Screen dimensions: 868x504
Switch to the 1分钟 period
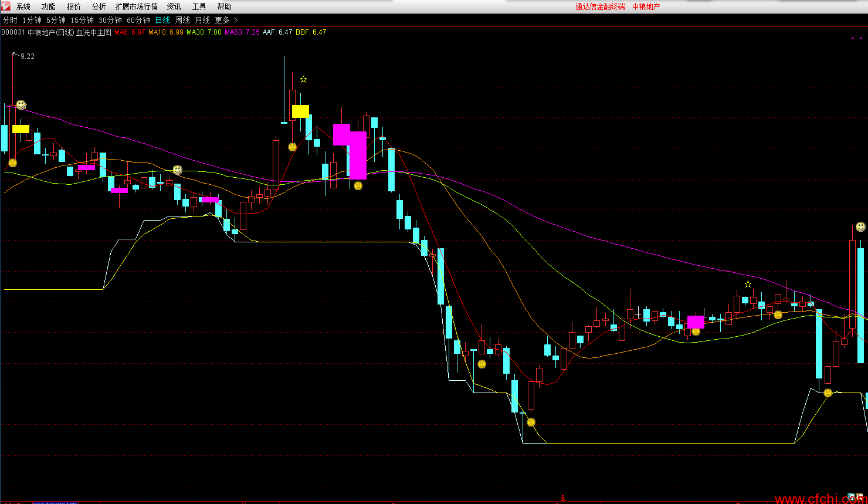[32, 21]
